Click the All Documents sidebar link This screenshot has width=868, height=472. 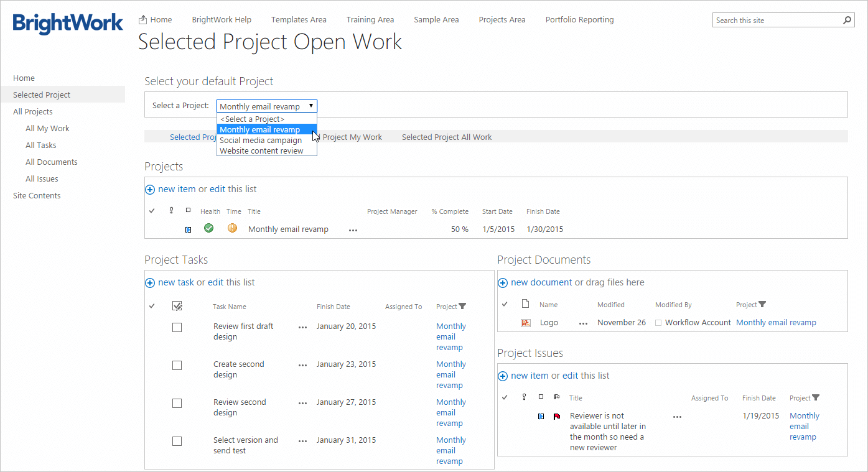(x=52, y=162)
